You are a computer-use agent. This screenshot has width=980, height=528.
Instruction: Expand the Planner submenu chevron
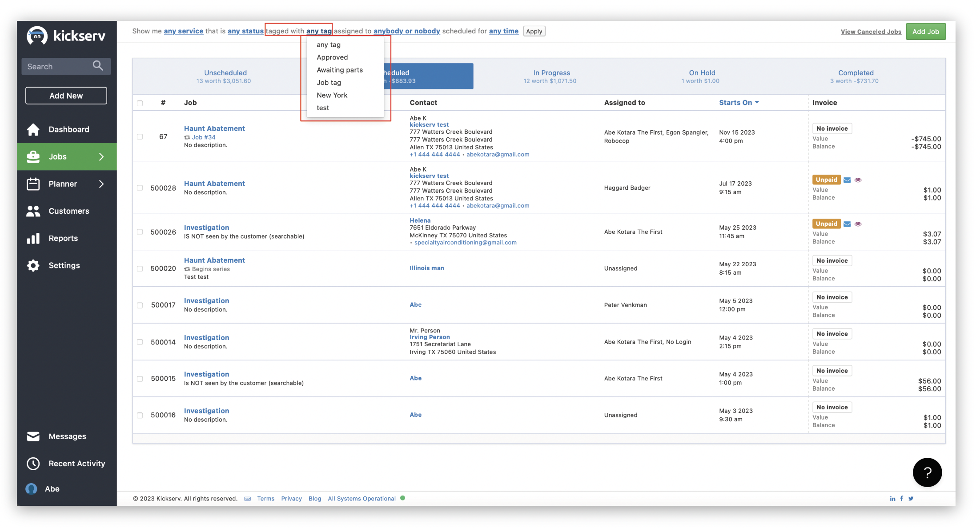[101, 184]
